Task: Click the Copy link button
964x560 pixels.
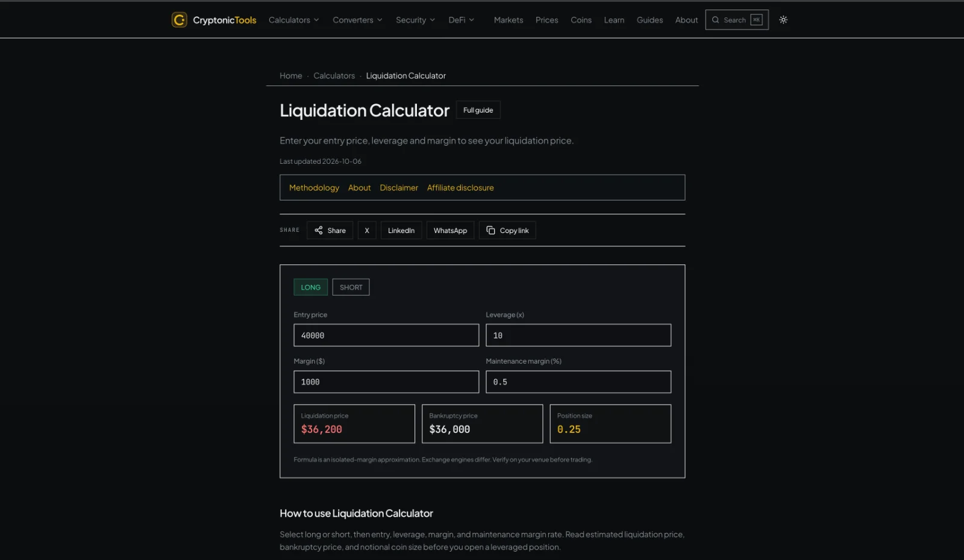Action: click(507, 230)
